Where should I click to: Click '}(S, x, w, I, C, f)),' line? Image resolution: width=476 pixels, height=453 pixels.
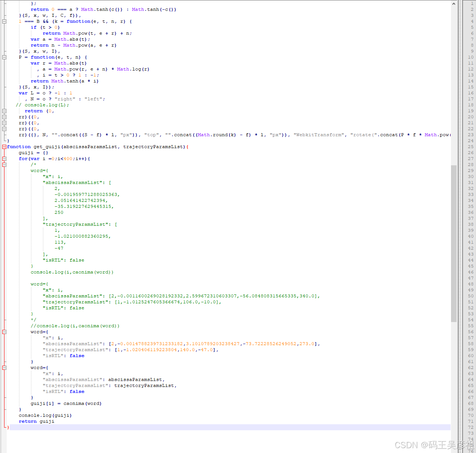[x=50, y=15]
